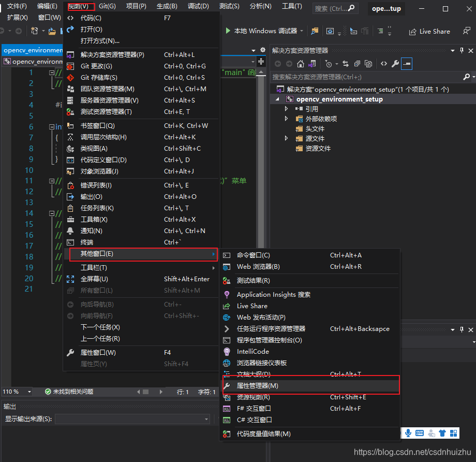
Task: Click the new project toolbar icon
Action: 34,31
